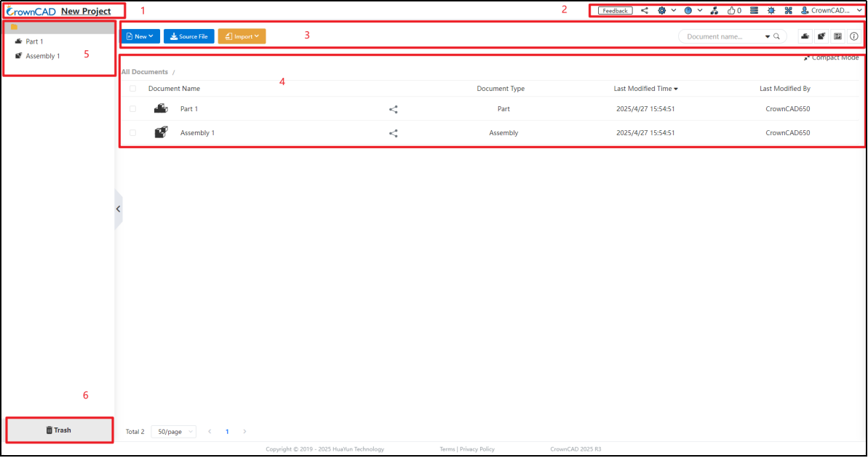
Task: Switch to Compact Mode
Action: pos(831,57)
